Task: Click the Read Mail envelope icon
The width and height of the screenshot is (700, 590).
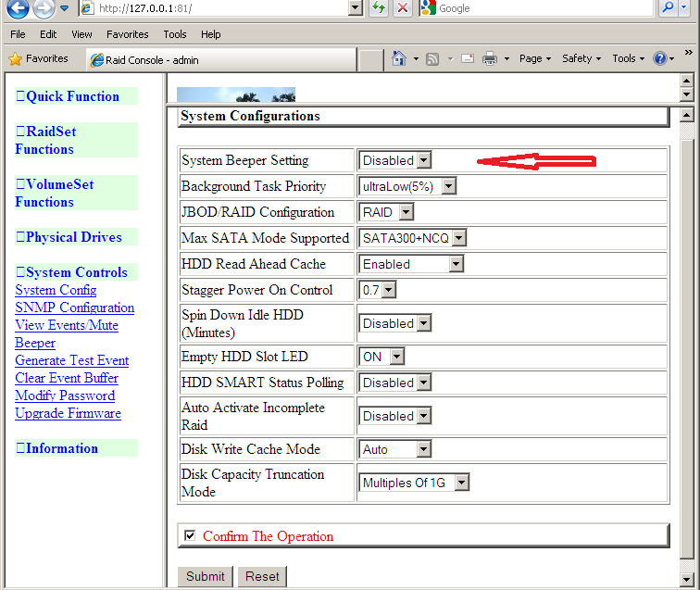Action: [x=468, y=58]
